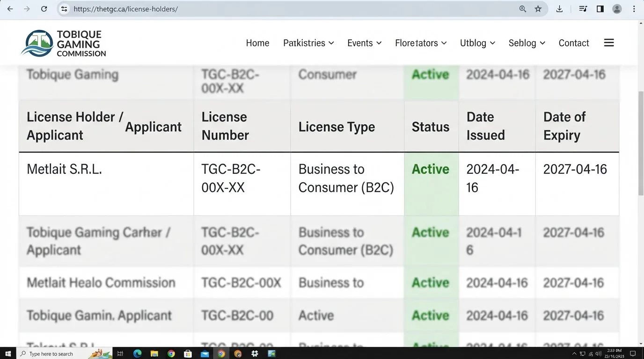Click the taskbar clock and date

615,353
